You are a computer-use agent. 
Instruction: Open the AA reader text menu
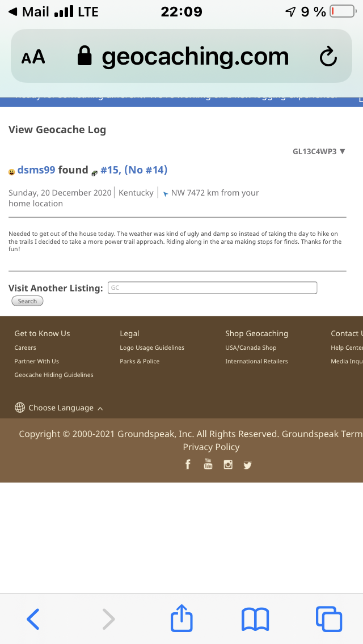(33, 56)
